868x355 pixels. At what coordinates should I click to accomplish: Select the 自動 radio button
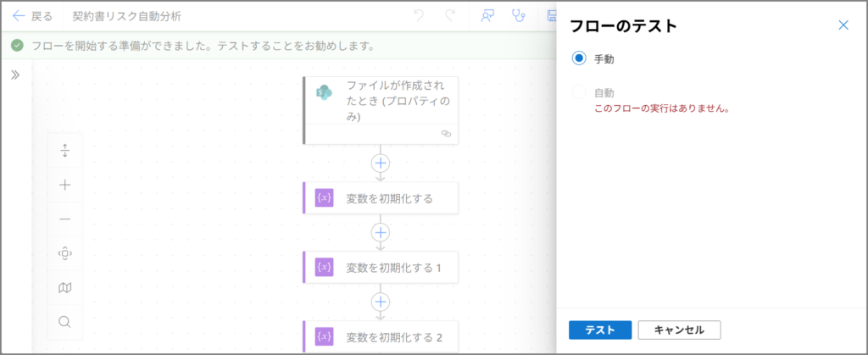(x=579, y=92)
